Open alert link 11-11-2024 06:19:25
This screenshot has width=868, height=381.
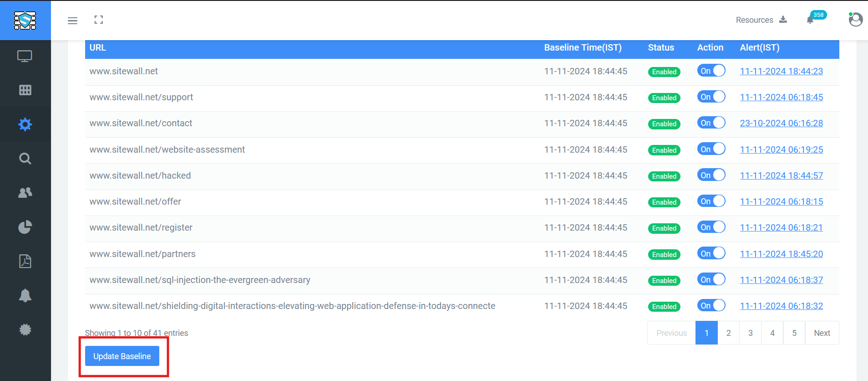(781, 149)
